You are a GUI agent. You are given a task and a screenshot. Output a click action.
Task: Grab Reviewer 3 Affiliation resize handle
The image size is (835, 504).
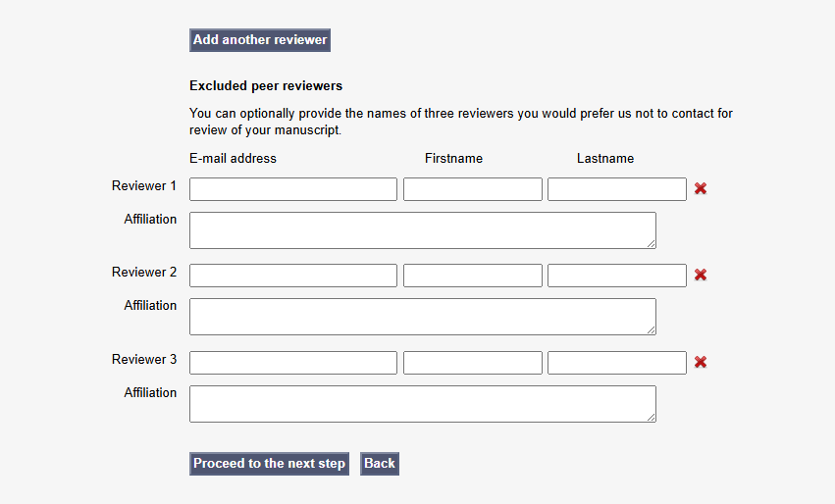652,418
